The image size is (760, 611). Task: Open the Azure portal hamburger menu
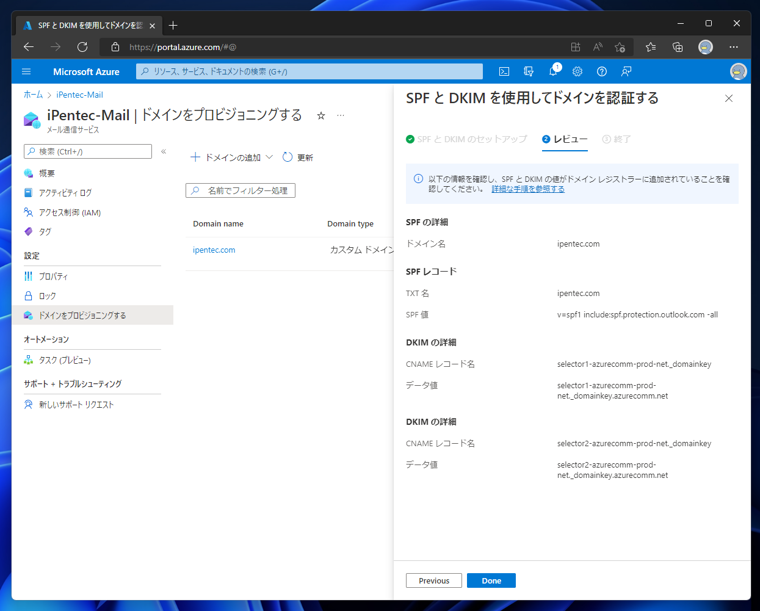pyautogui.click(x=26, y=72)
